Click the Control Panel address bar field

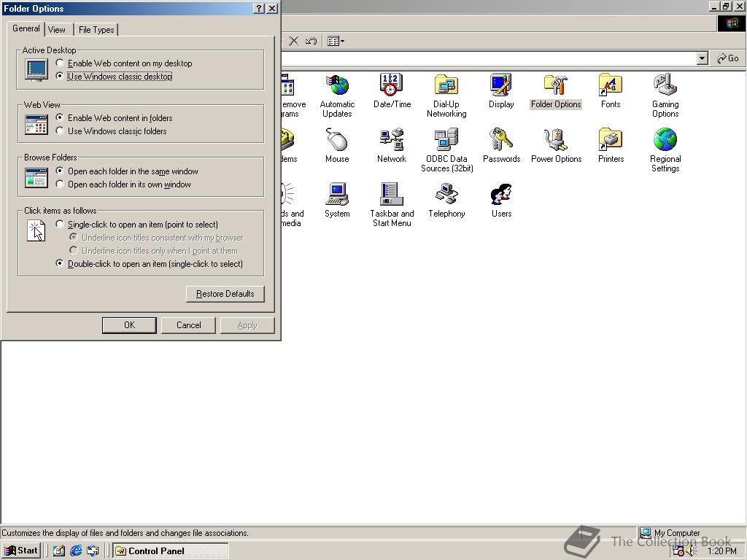488,58
